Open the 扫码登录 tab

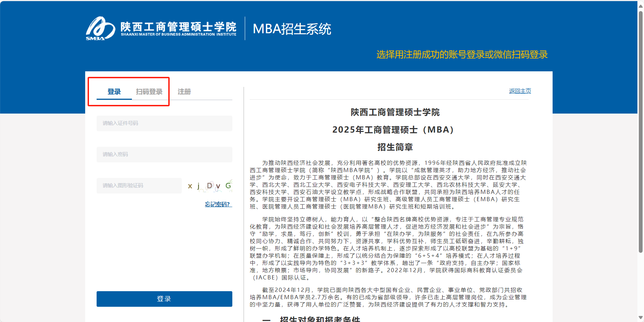(149, 92)
